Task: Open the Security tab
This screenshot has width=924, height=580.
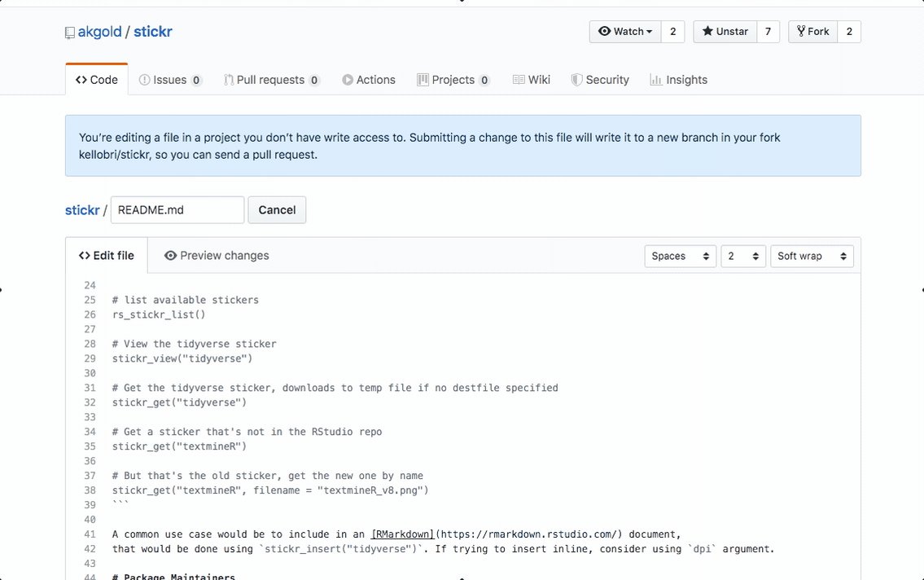Action: [600, 80]
